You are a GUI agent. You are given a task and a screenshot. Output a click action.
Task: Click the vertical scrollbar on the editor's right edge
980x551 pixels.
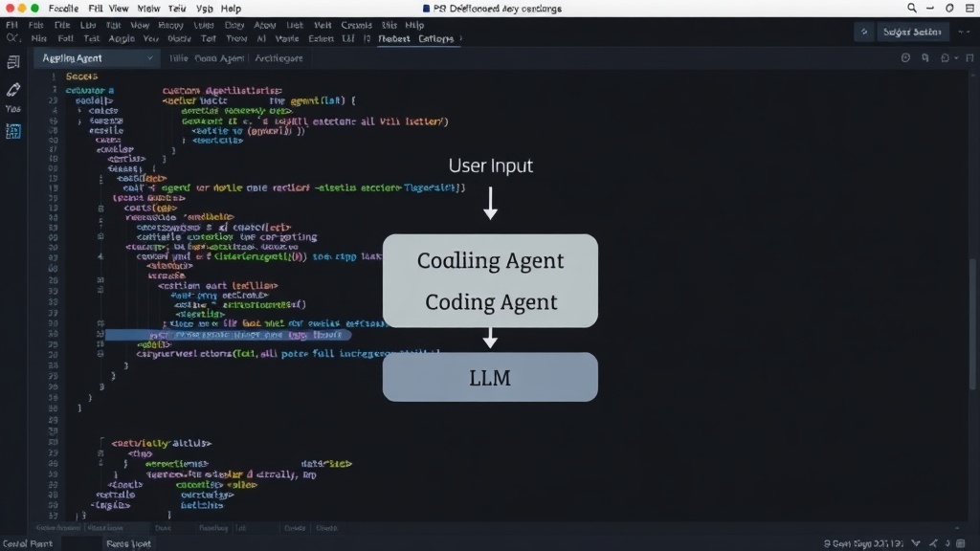coord(972,325)
